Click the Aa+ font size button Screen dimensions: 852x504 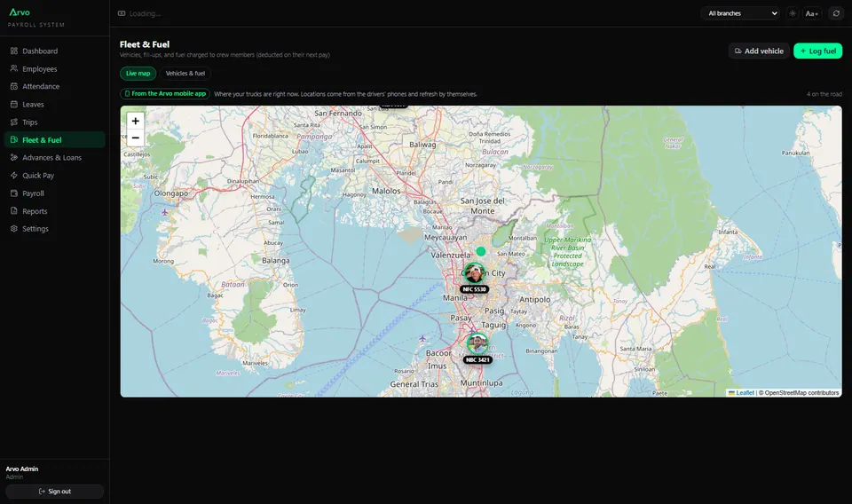coord(812,13)
